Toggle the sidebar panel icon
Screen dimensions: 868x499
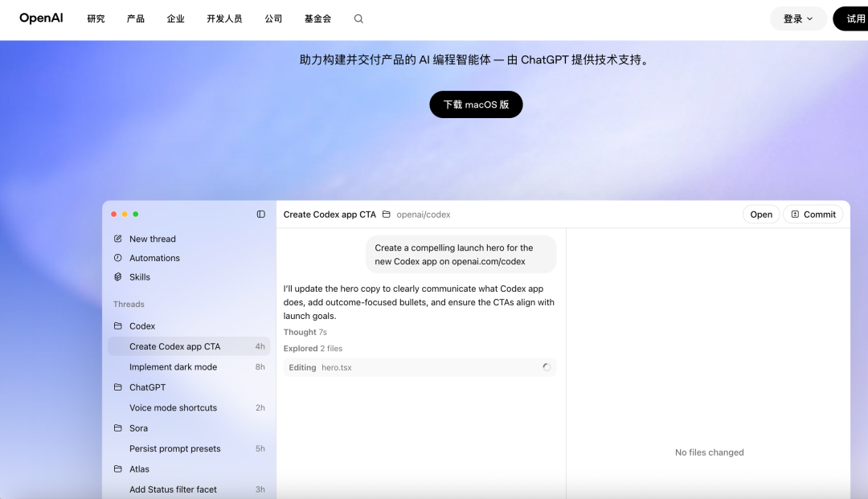click(260, 214)
